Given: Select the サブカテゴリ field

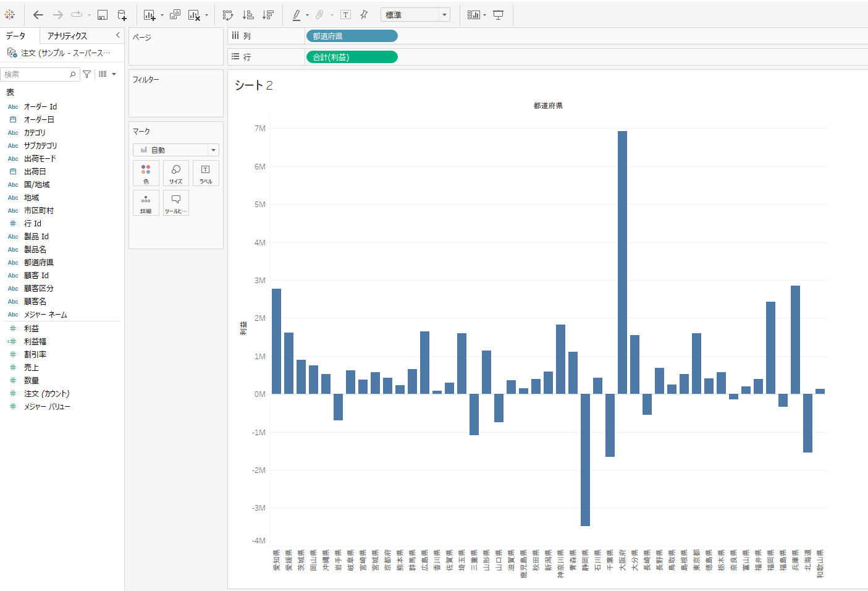Looking at the screenshot, I should (x=40, y=146).
